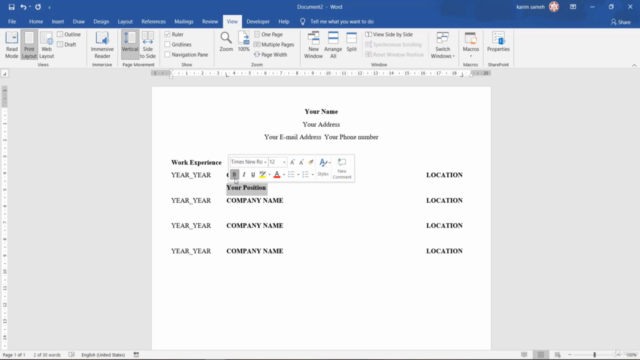Click the 2 of 30 words status
Viewport: 640px width, 360px height.
coord(47,355)
